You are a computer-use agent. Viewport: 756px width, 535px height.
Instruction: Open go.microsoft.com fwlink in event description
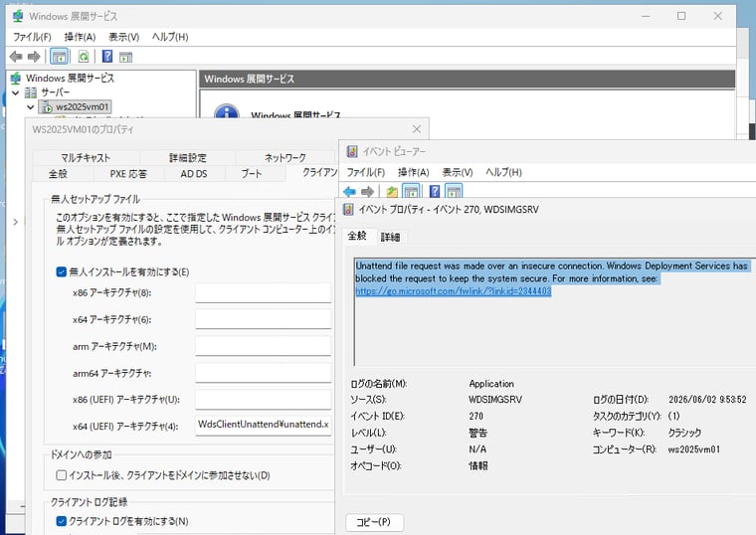(x=454, y=291)
